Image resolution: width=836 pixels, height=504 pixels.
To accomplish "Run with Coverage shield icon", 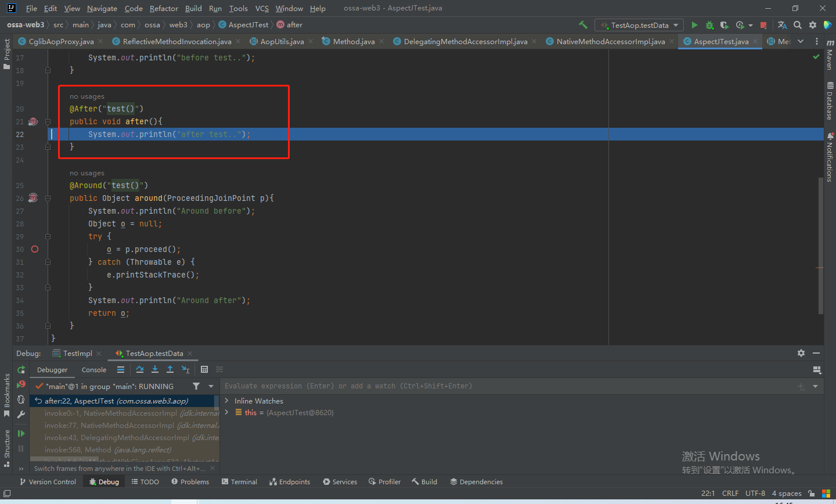I will [724, 25].
